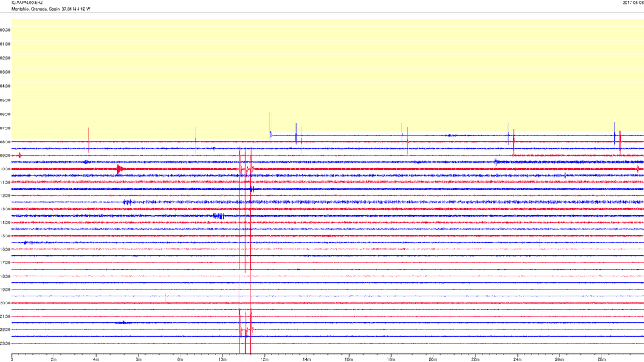The height and width of the screenshot is (362, 644).
Task: Select the 21:30 time label
Action: 5,316
